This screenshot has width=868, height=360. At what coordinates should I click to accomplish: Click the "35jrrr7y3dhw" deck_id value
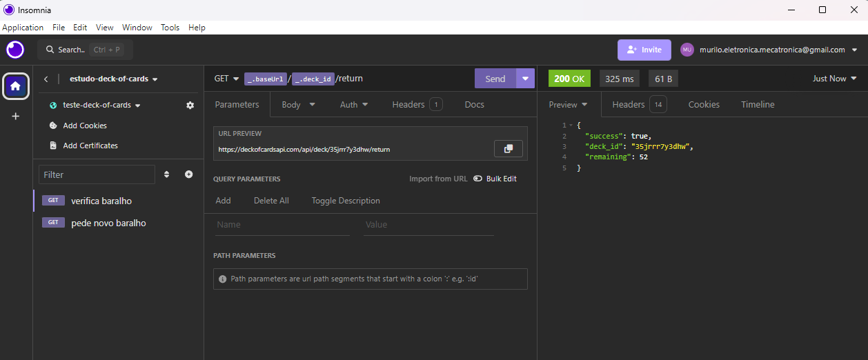(662, 146)
